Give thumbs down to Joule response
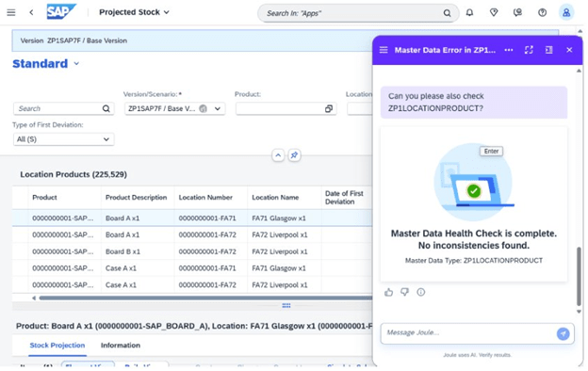The image size is (588, 371). [404, 292]
